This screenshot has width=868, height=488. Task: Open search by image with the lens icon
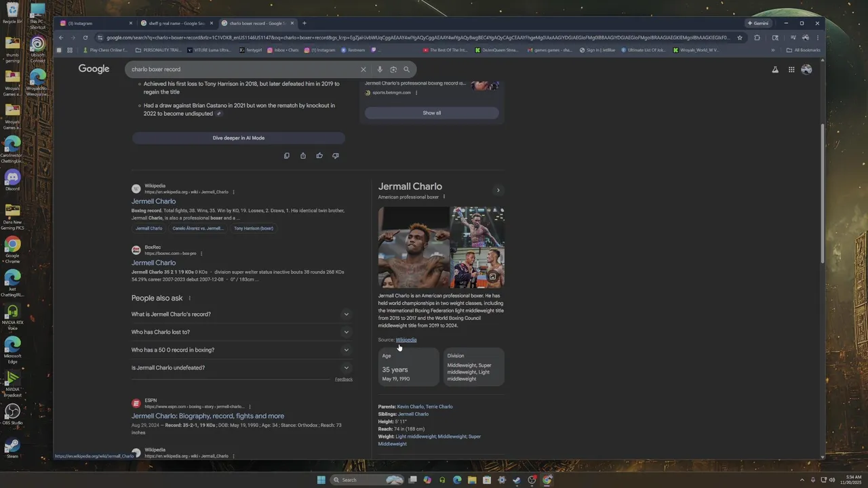(393, 69)
